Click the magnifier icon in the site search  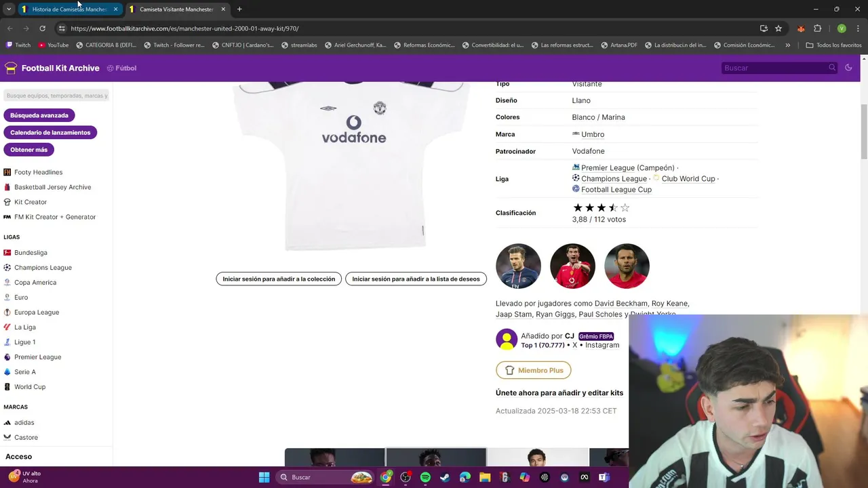coord(832,68)
